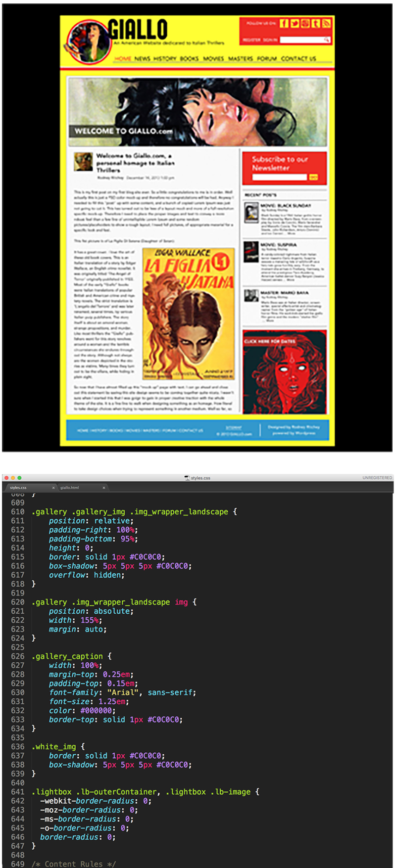Click the Tumblr 't' icon in the header
The height and width of the screenshot is (868, 396).
tap(316, 23)
